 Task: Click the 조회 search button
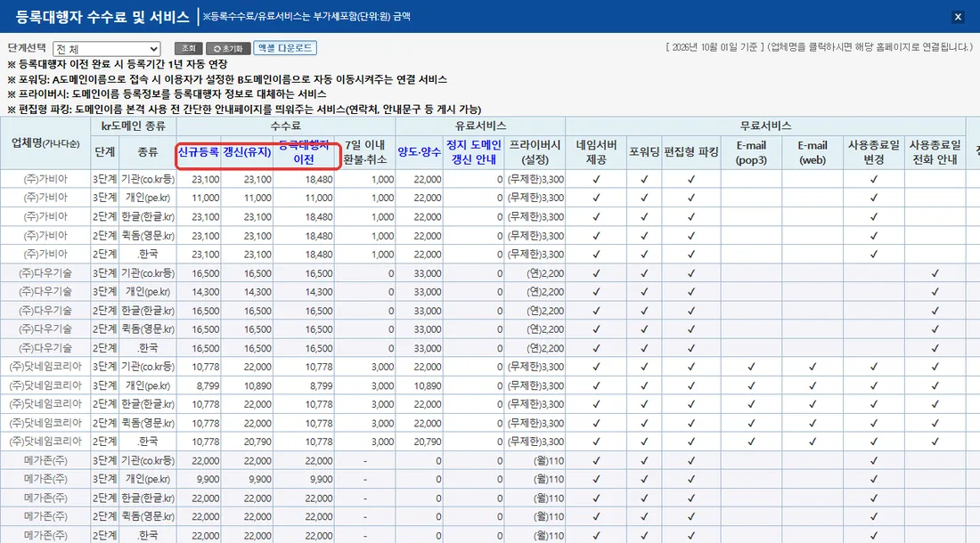point(188,48)
